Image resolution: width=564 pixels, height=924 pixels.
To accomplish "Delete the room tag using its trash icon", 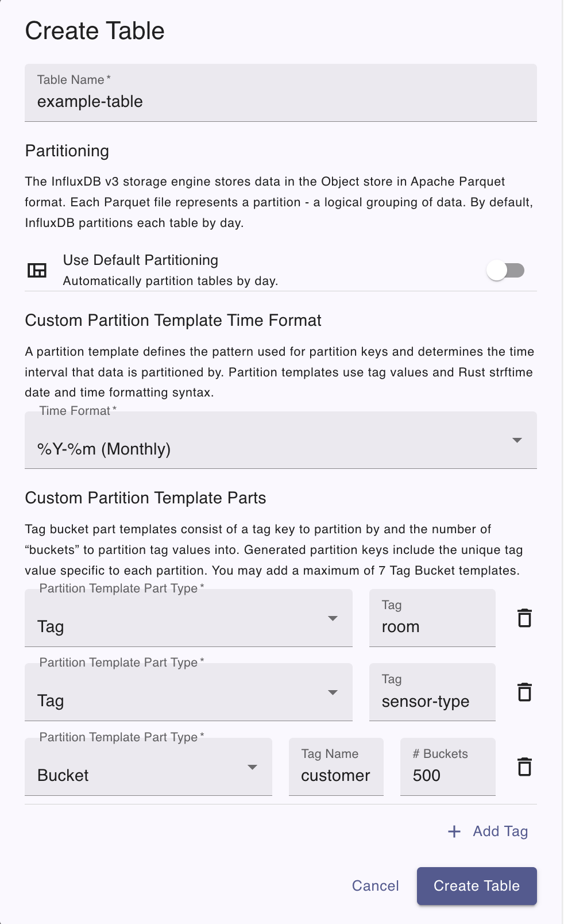I will [524, 618].
